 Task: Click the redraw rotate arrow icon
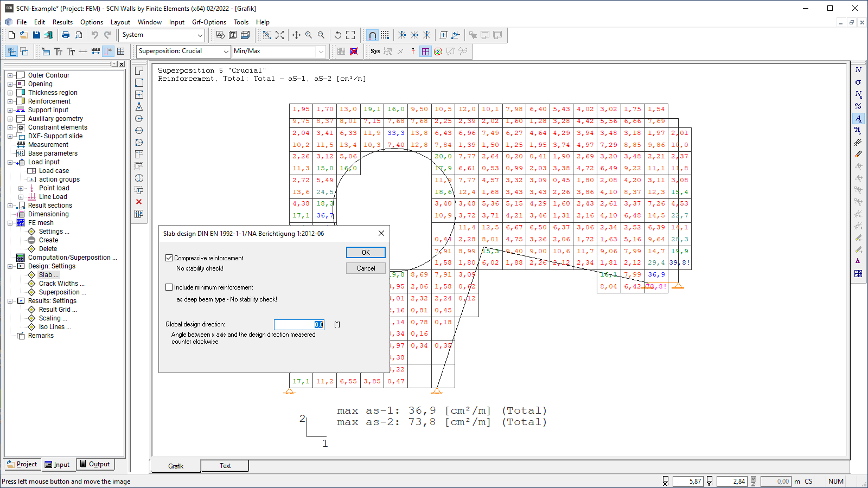click(x=338, y=35)
